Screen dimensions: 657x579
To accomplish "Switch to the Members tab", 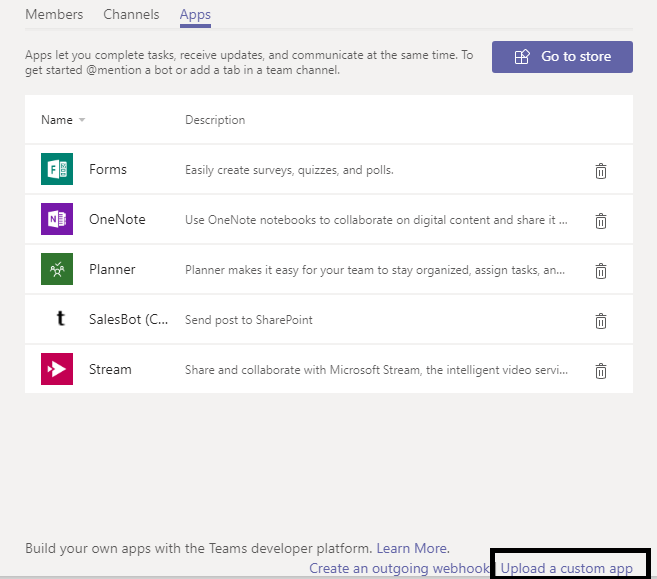I will (x=54, y=14).
